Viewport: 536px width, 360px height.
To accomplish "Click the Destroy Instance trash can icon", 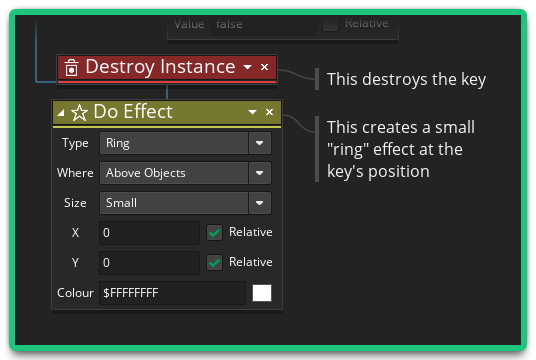I will 71,67.
